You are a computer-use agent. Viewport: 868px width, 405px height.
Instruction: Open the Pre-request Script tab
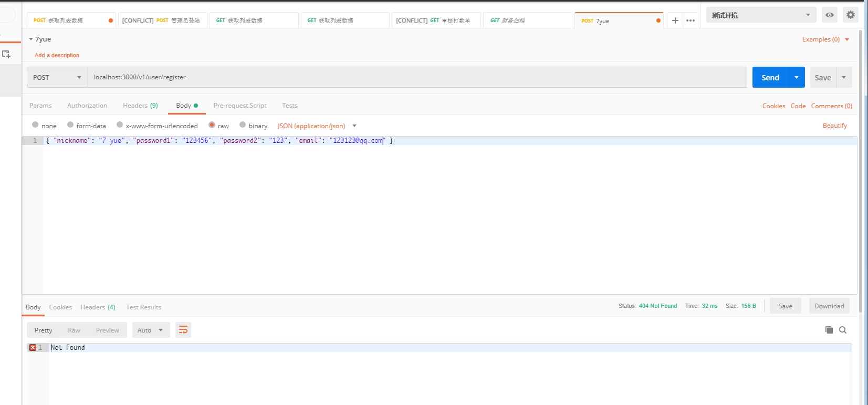tap(240, 106)
